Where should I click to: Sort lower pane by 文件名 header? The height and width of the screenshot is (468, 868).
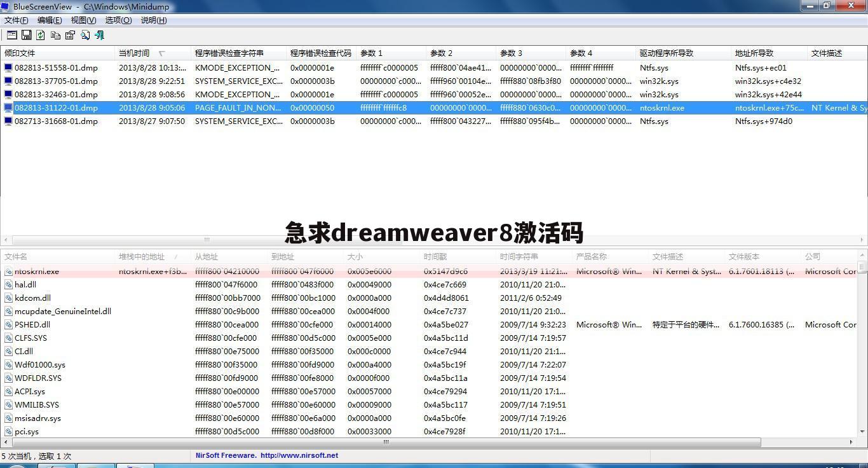[57, 257]
